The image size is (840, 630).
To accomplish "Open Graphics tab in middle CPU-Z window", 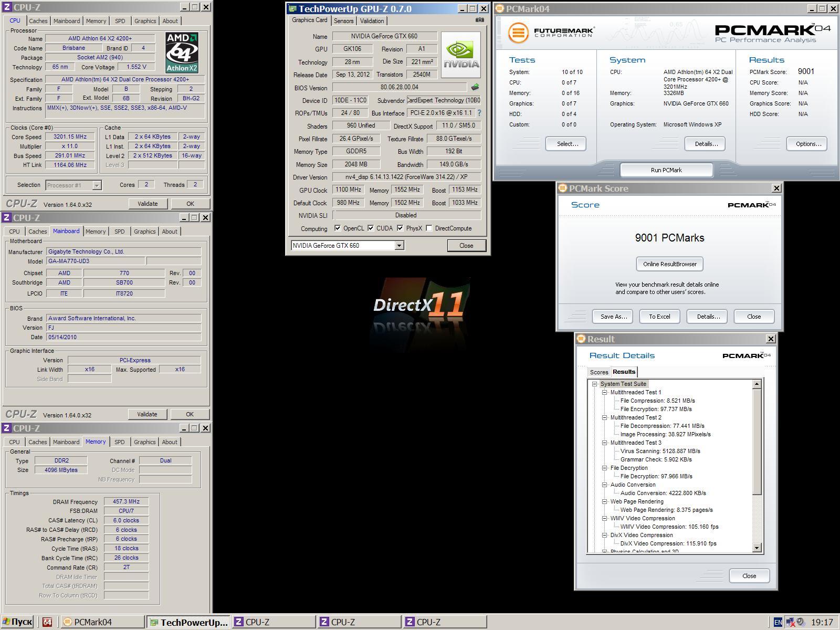I will 144,232.
